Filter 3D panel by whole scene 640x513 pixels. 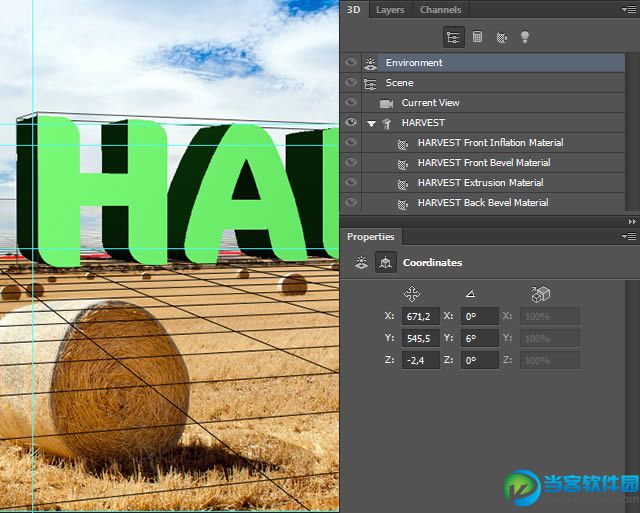point(453,37)
